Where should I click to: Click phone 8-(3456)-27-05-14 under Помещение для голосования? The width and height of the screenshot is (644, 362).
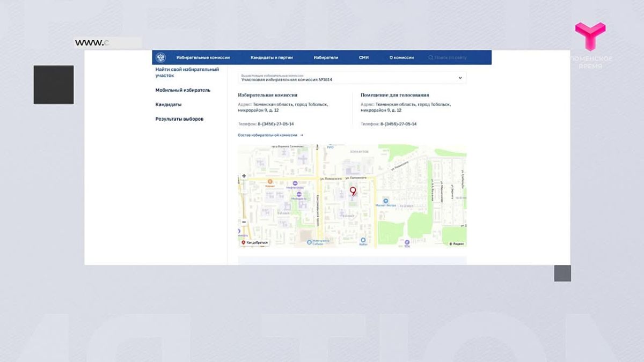[398, 124]
